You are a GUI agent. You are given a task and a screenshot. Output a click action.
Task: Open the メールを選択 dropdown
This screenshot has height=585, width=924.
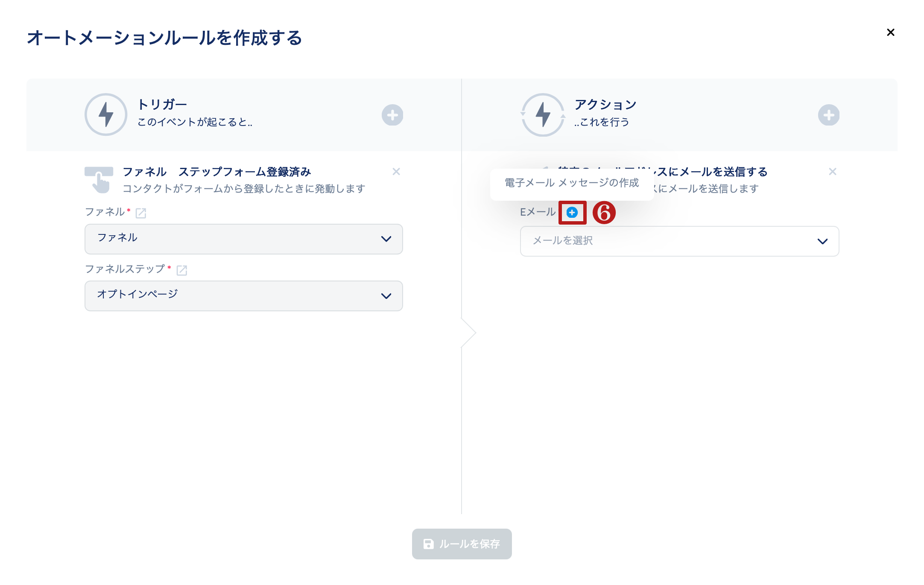coord(679,241)
